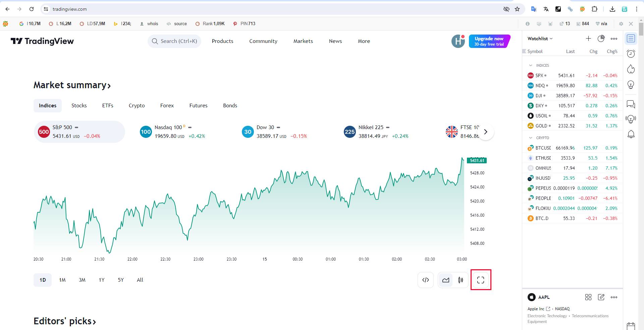The image size is (644, 330).
Task: Focus the Search (Ctrl+K) field
Action: tap(174, 41)
